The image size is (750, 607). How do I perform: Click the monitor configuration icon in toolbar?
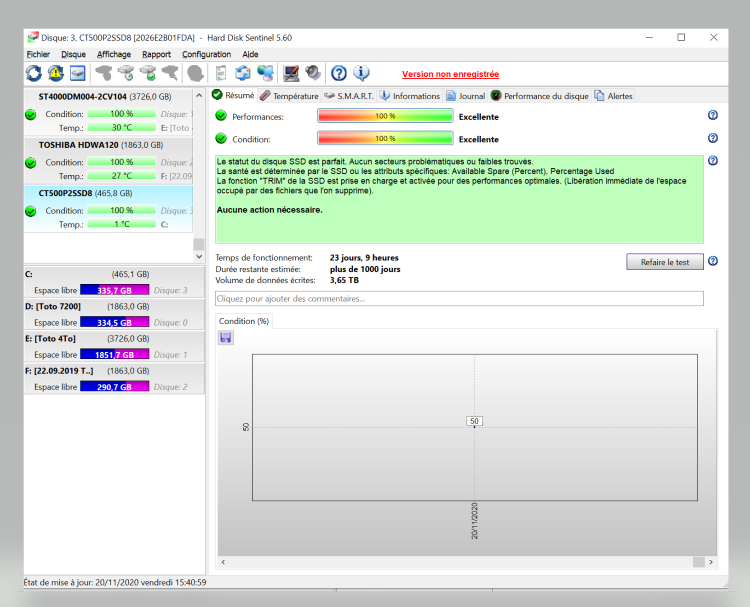(291, 73)
